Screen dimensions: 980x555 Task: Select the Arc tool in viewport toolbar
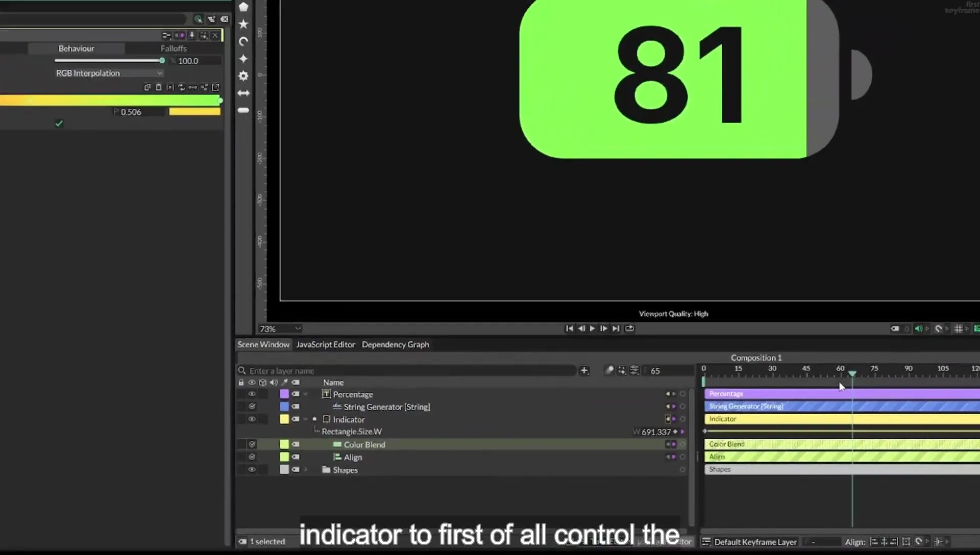point(243,41)
